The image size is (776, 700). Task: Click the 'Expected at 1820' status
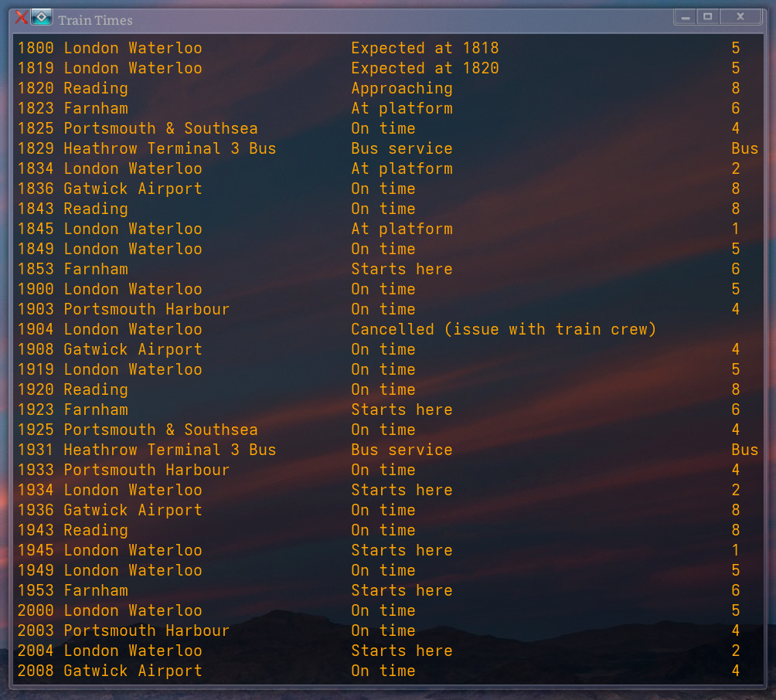click(x=424, y=68)
